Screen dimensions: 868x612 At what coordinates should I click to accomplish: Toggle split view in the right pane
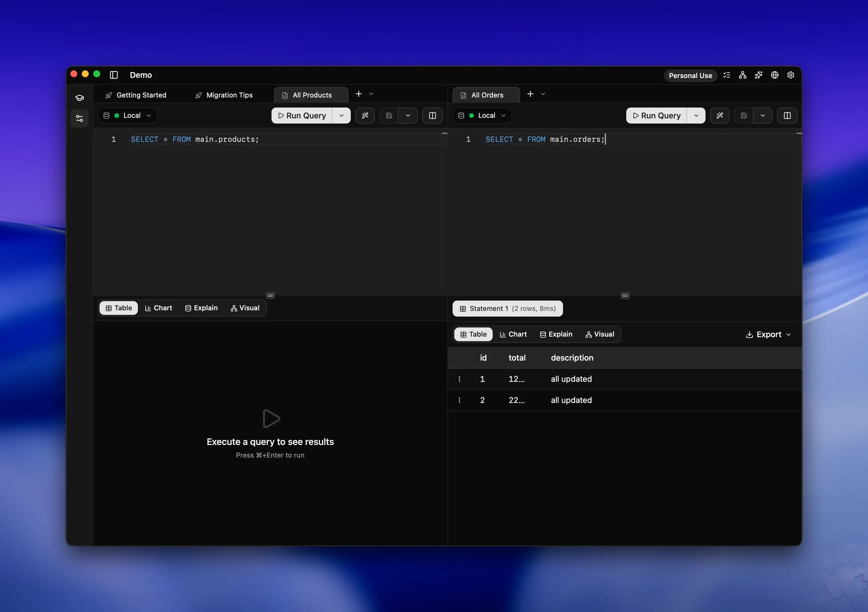click(x=787, y=116)
